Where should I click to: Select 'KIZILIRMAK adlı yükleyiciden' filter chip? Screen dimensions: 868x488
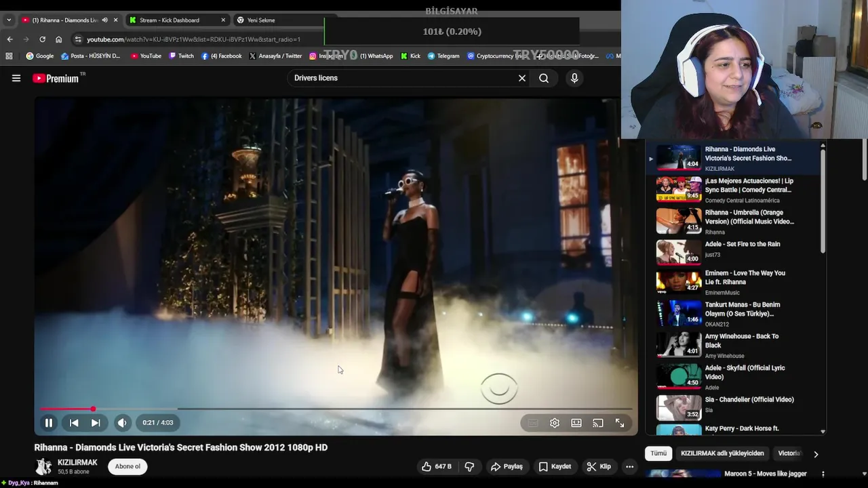pyautogui.click(x=722, y=453)
